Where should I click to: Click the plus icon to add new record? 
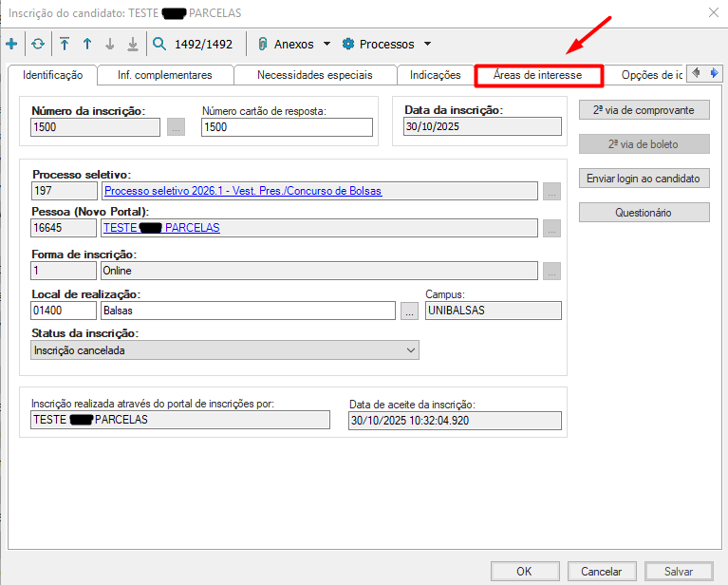11,44
